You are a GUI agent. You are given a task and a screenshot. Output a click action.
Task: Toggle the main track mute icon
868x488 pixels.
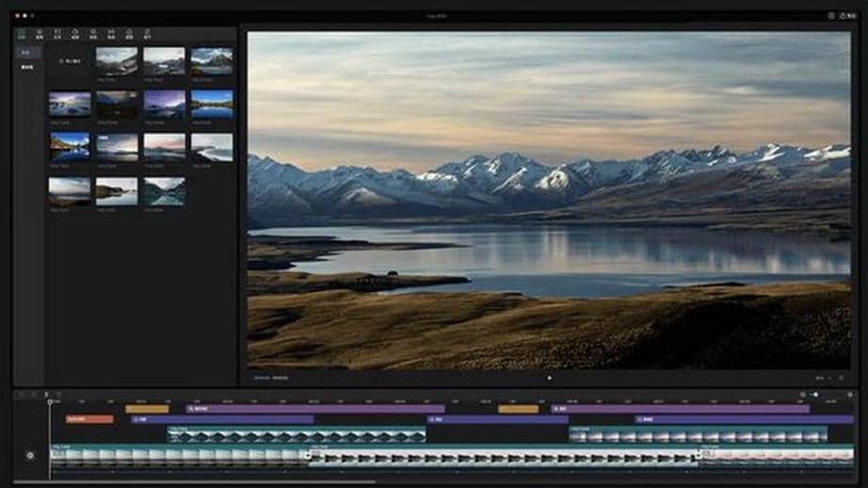tap(30, 455)
